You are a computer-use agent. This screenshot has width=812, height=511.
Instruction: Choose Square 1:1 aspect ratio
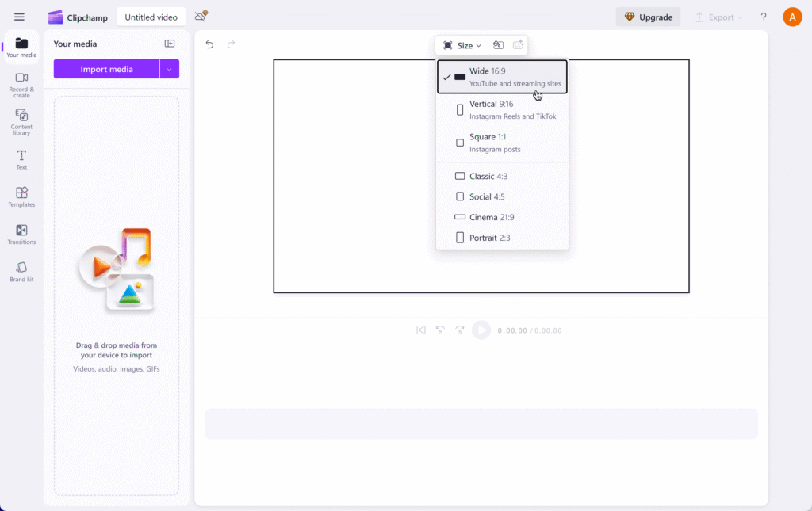pos(502,143)
